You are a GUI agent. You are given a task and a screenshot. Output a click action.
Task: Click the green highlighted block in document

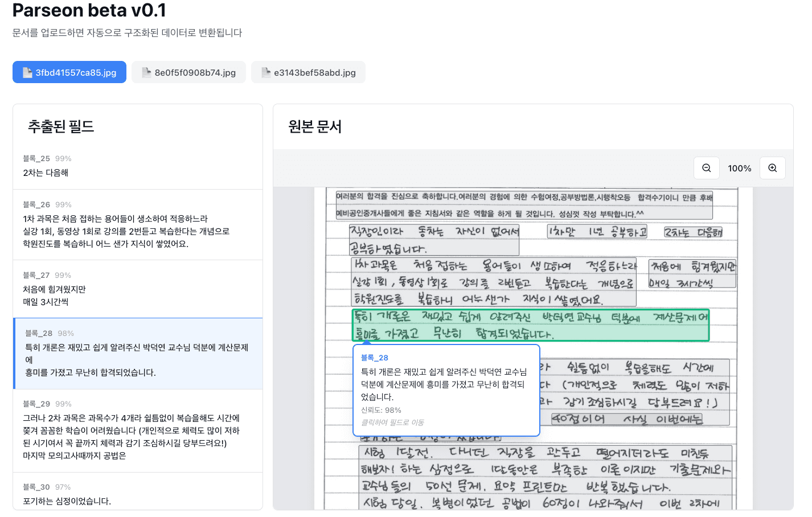tap(530, 325)
